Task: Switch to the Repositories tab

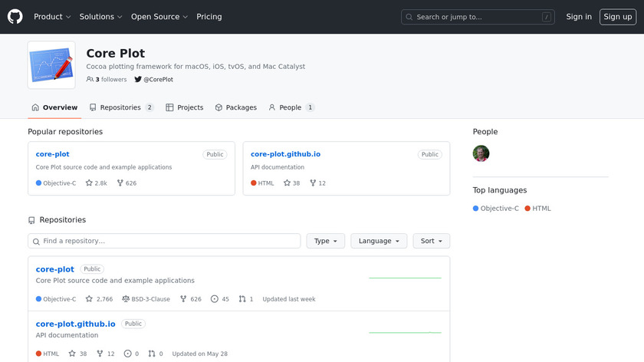Action: (x=121, y=107)
